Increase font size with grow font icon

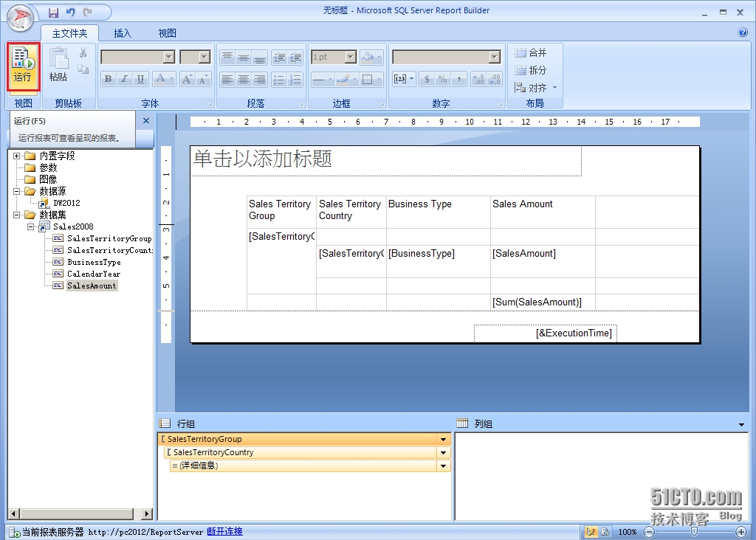tap(187, 79)
